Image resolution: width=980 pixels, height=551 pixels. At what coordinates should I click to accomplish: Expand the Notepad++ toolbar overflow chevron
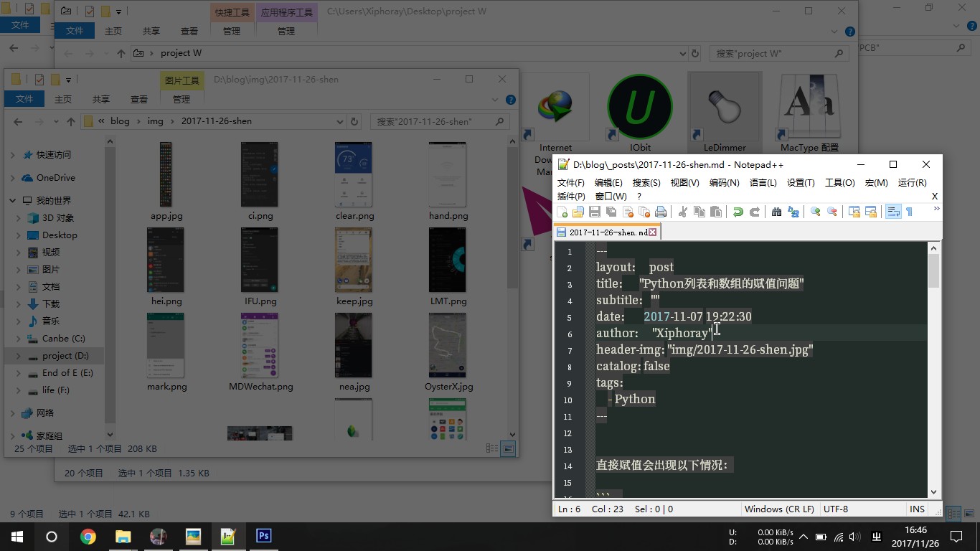pyautogui.click(x=936, y=209)
